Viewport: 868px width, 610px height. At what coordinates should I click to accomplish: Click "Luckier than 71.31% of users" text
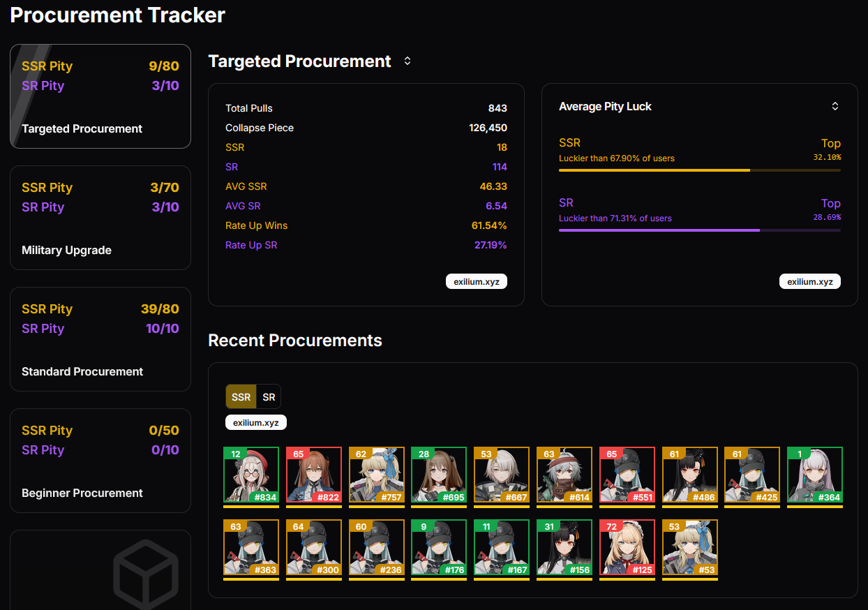[615, 218]
